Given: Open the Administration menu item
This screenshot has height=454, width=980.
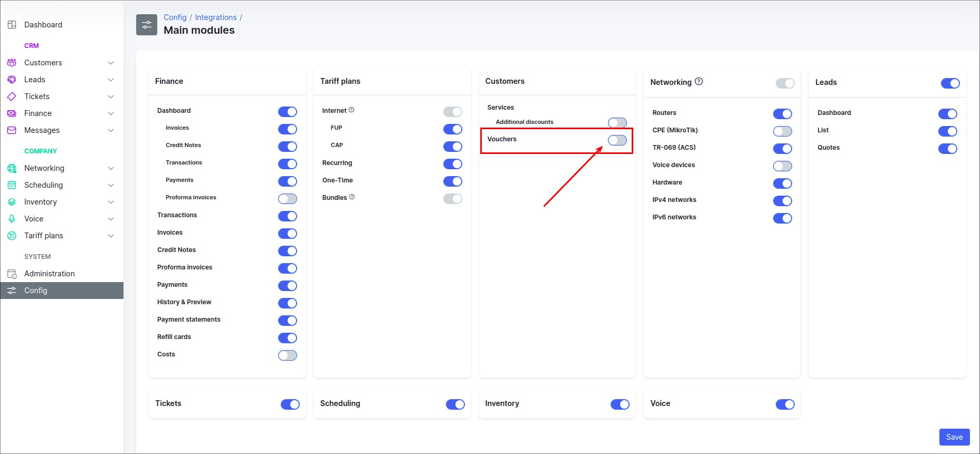Looking at the screenshot, I should click(x=49, y=274).
